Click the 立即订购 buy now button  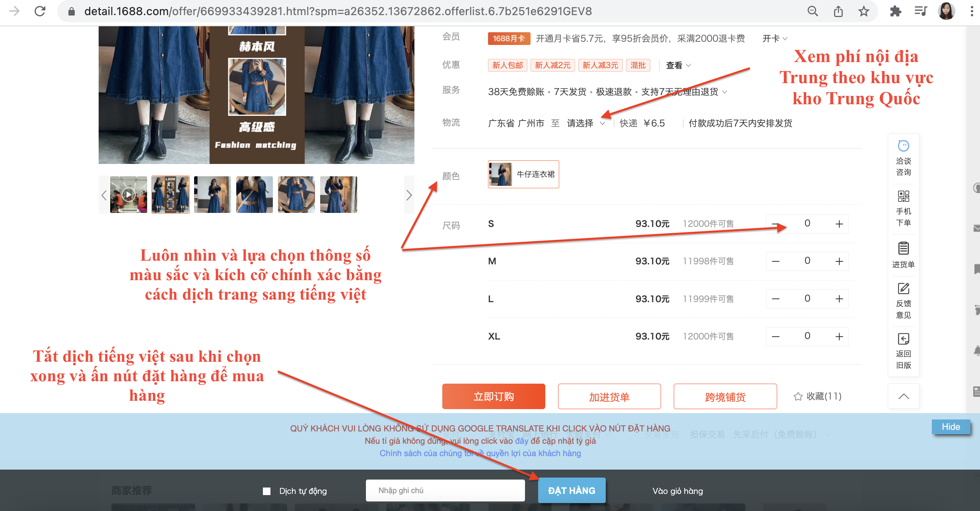pyautogui.click(x=494, y=396)
